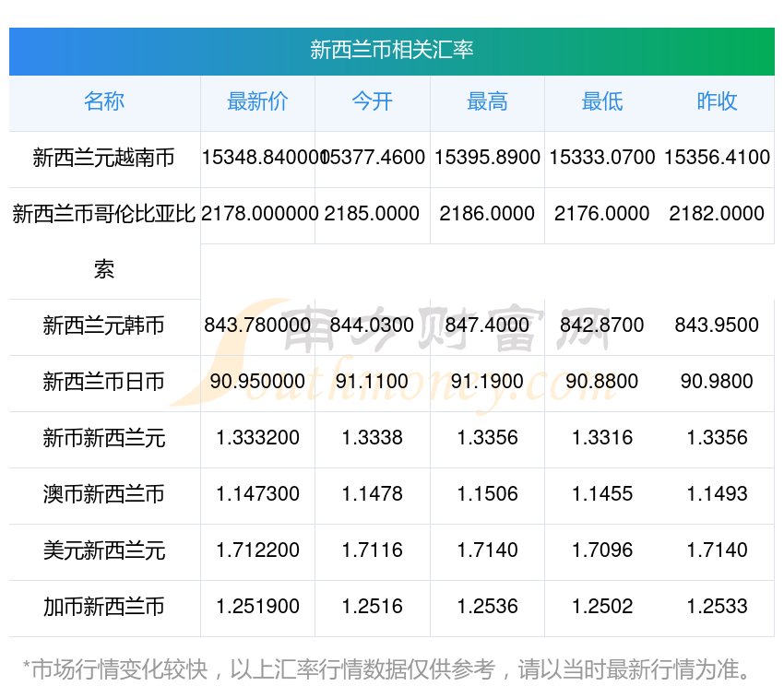
Task: Click the 15395.8900 highest price cell
Action: [x=487, y=158]
